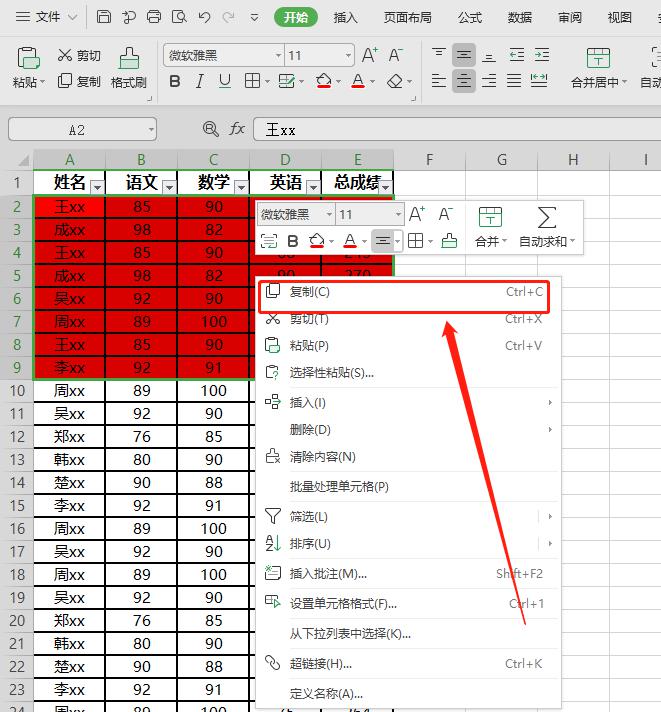Click Cut (剪切) in the ribbon
The width and height of the screenshot is (661, 712).
pyautogui.click(x=79, y=55)
